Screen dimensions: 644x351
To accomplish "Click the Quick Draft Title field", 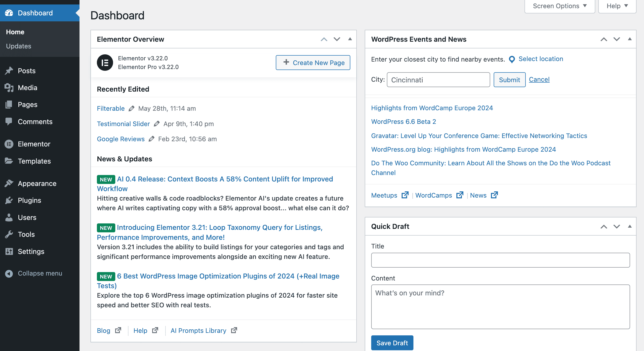I will [x=500, y=260].
